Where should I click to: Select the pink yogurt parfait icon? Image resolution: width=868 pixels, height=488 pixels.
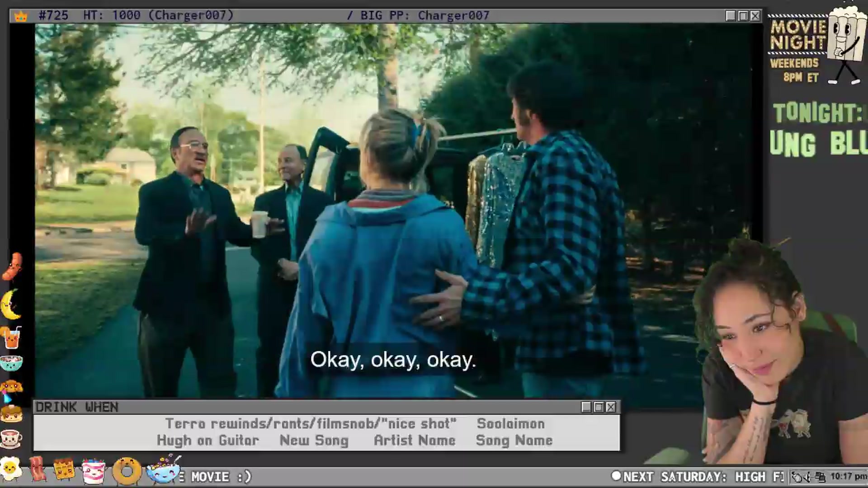pos(93,471)
